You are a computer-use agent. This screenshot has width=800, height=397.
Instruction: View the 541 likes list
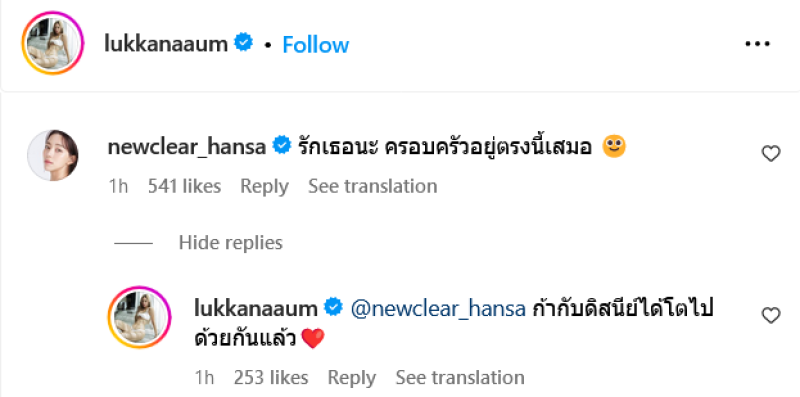[x=185, y=186]
